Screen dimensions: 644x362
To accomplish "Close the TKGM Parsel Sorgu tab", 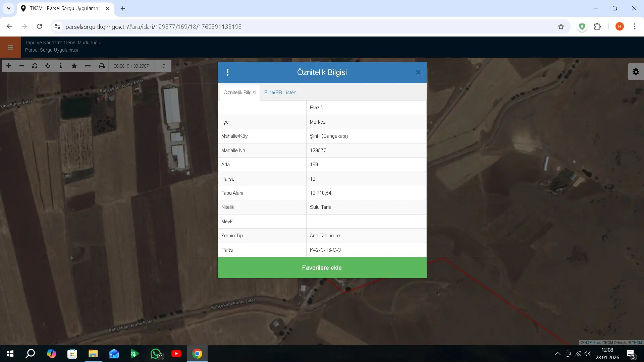I will coord(107,8).
